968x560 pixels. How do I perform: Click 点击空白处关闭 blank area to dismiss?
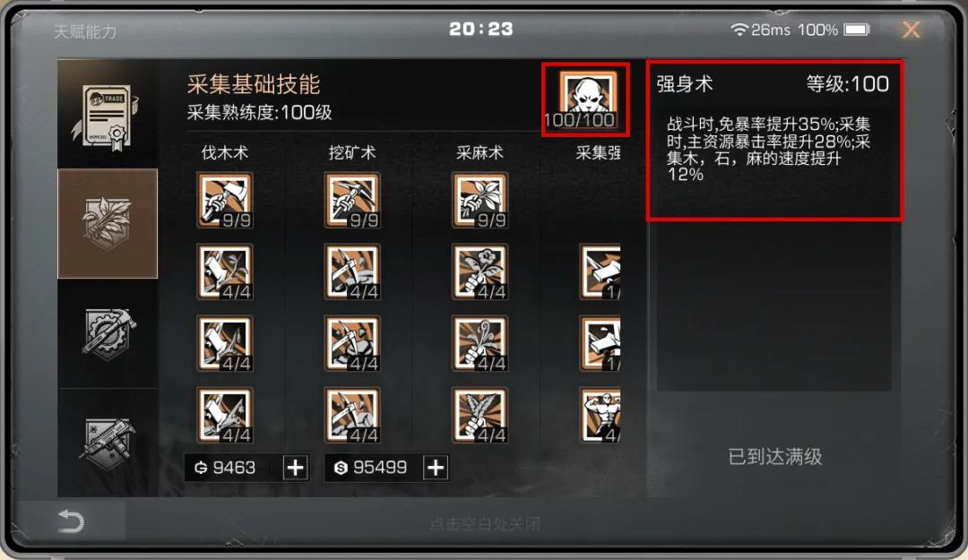click(485, 524)
